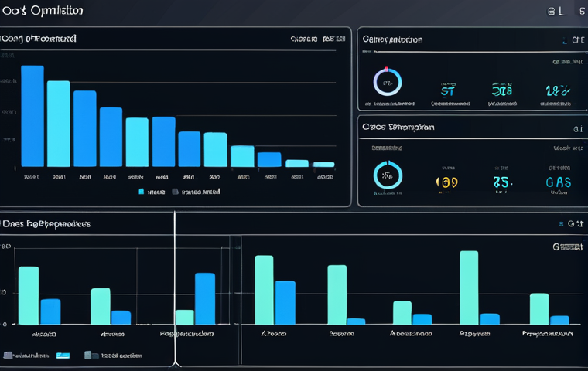This screenshot has height=371, width=588.
Task: Toggle the gray legend swatch under the top bar chart
Action: 175,192
